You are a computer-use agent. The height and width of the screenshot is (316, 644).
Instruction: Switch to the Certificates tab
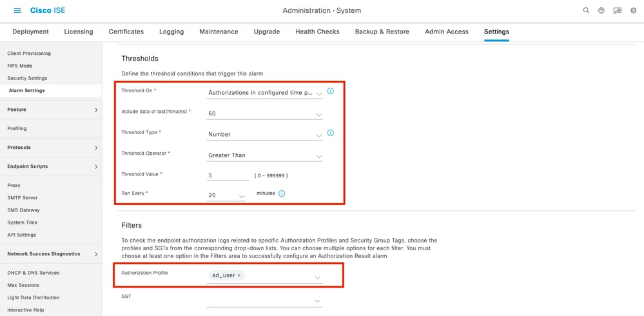(126, 32)
